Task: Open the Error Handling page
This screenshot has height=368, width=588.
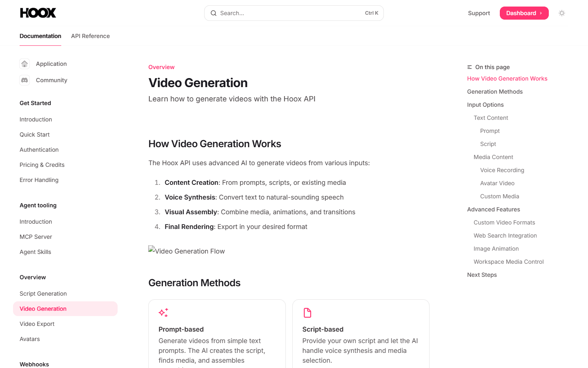Action: [39, 180]
